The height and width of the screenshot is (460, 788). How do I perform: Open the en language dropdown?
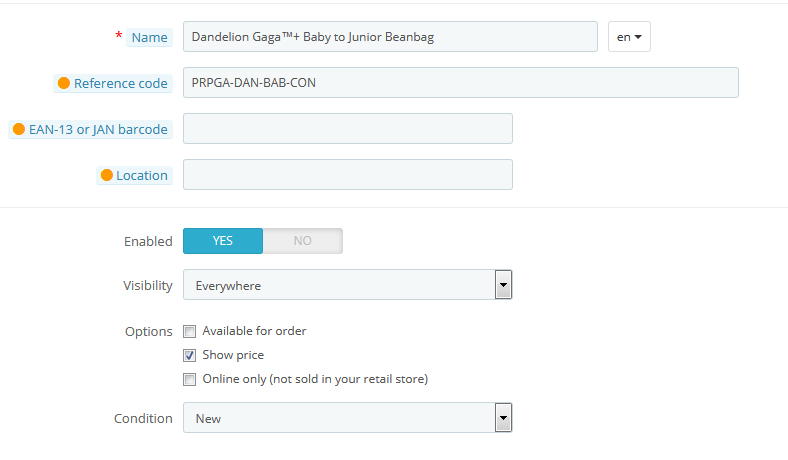click(x=629, y=37)
